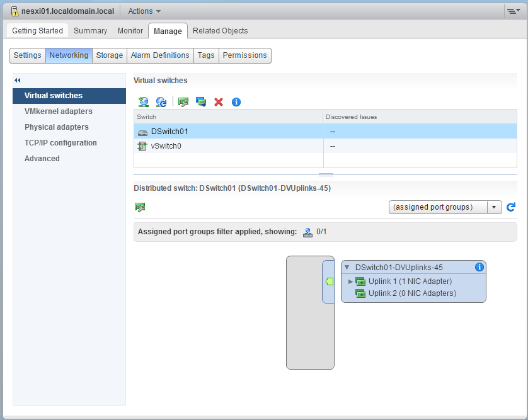
Task: Click Manage physical network adapters icon
Action: click(183, 102)
